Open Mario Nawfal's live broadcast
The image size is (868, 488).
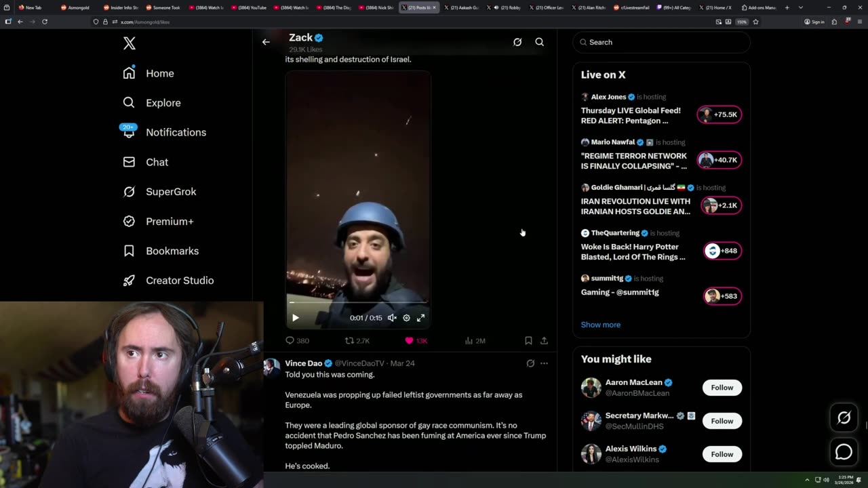(x=633, y=161)
